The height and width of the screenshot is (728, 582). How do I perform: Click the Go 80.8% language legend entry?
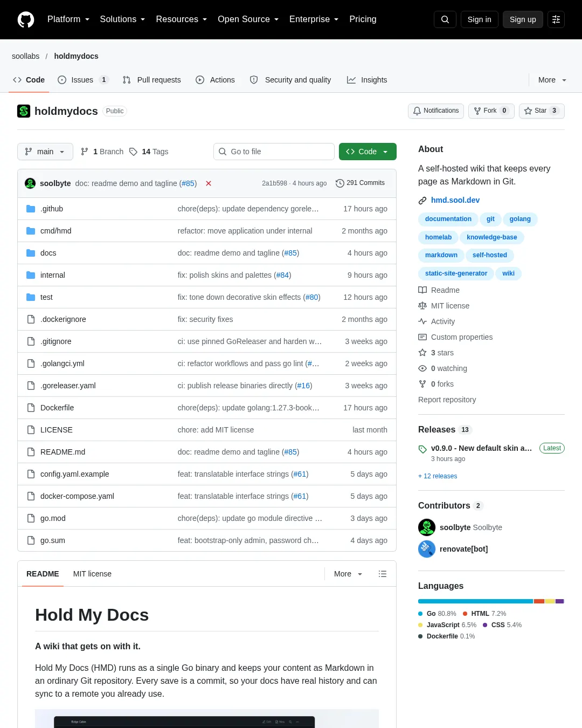click(x=437, y=614)
